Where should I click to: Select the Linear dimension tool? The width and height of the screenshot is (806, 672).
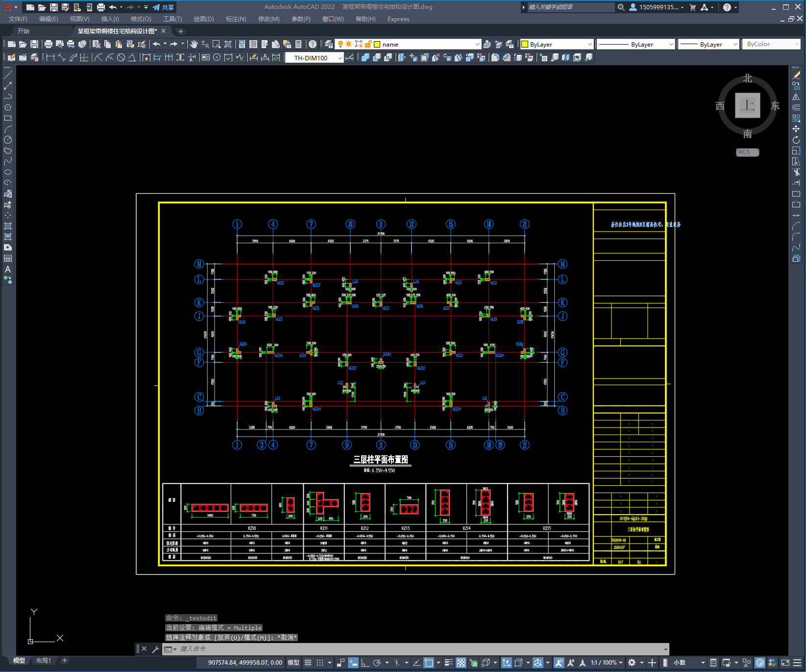pyautogui.click(x=50, y=57)
